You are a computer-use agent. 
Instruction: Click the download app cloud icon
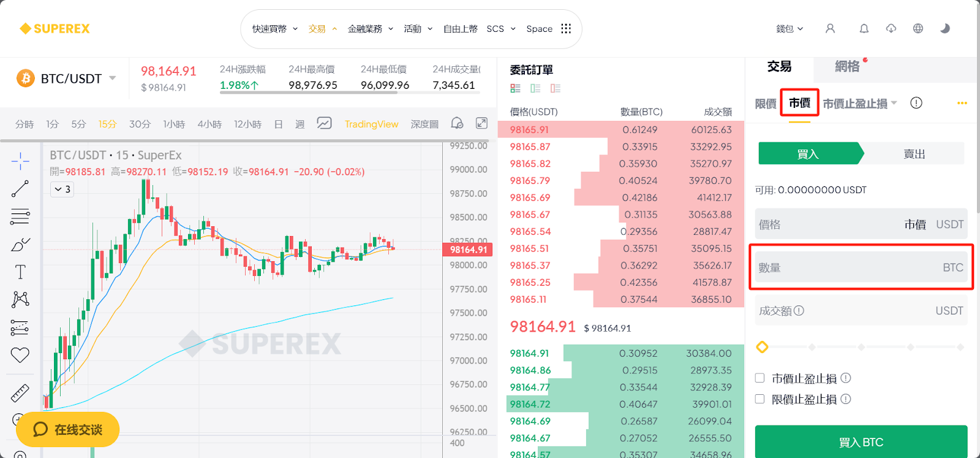pyautogui.click(x=891, y=29)
